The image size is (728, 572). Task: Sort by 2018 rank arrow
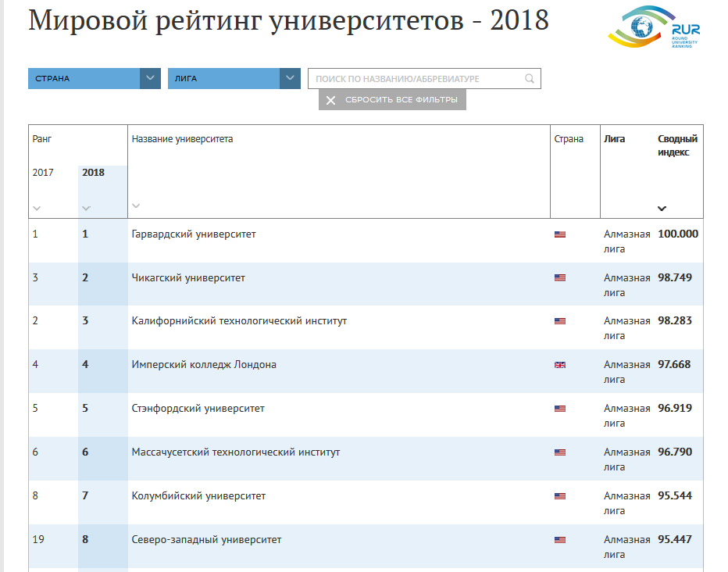tap(86, 209)
